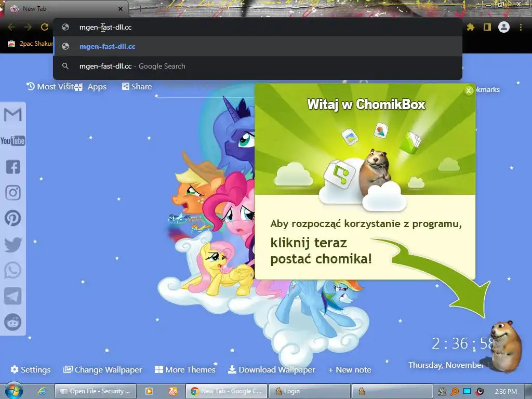The height and width of the screenshot is (399, 532).
Task: Select the mgen-fast-dll.cc Google Search suggestion
Action: [258, 66]
